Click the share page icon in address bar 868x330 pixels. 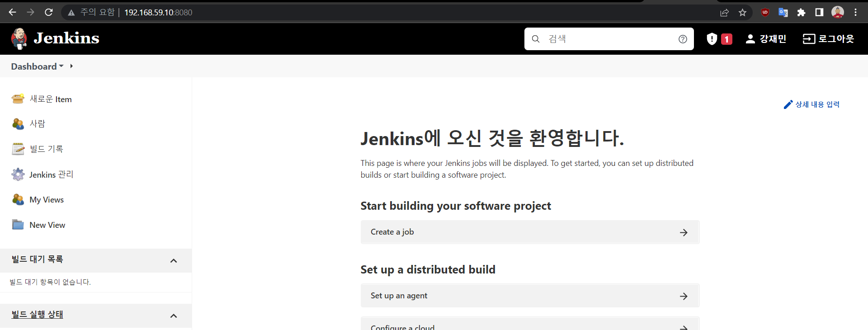tap(724, 13)
